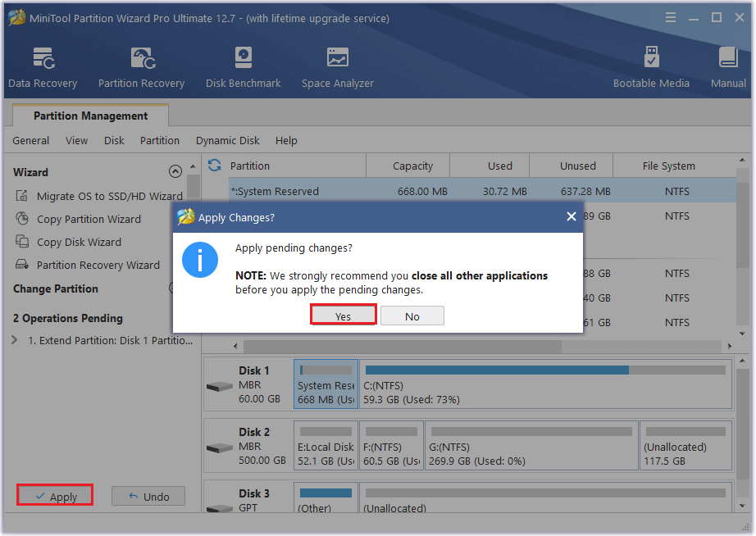Start Migrate OS to SSD/HD Wizard
The image size is (756, 536).
109,197
